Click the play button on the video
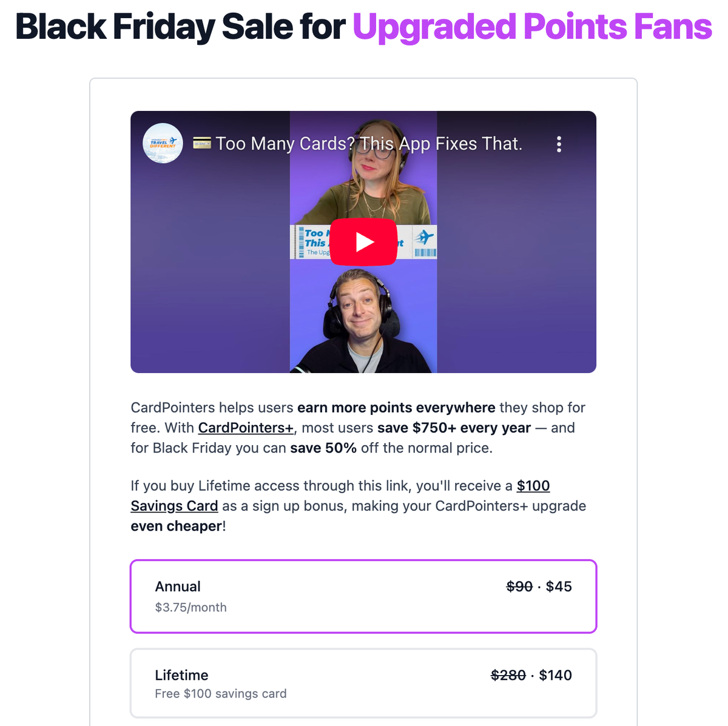This screenshot has width=728, height=726. (x=363, y=241)
